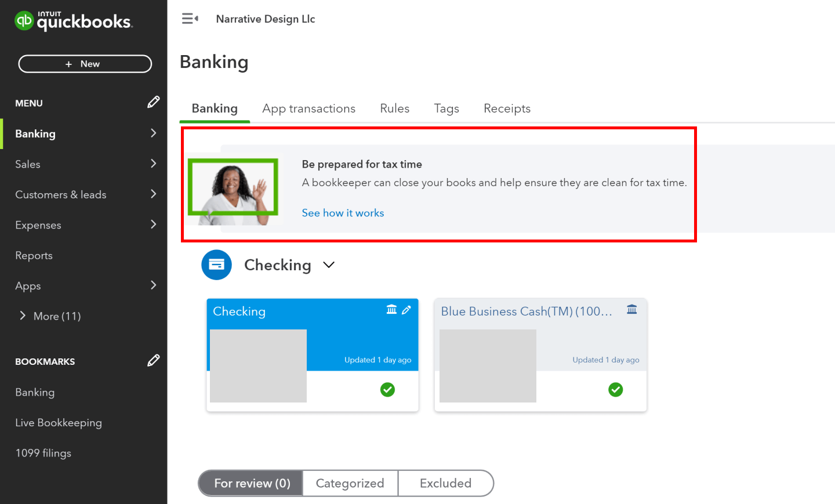Screen dimensions: 835x504
Task: Click Updated 1 day ago on Checking card
Action: click(377, 360)
